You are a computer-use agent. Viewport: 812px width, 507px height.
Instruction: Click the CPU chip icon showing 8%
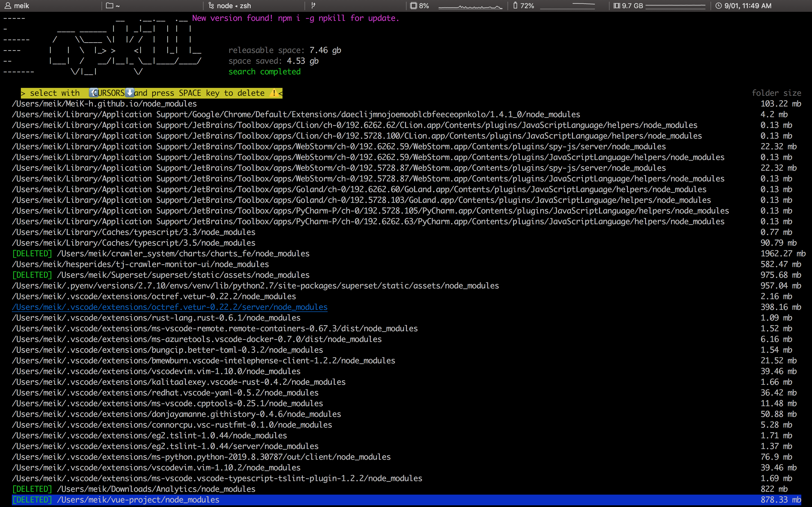click(x=413, y=6)
